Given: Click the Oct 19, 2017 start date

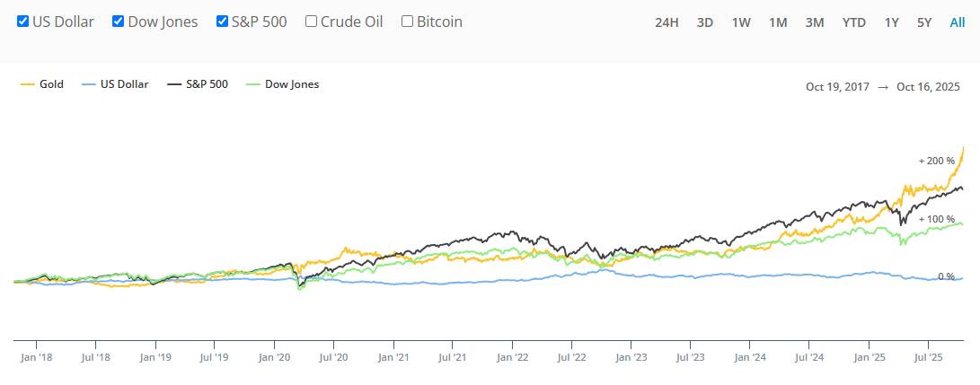Looking at the screenshot, I should point(838,87).
